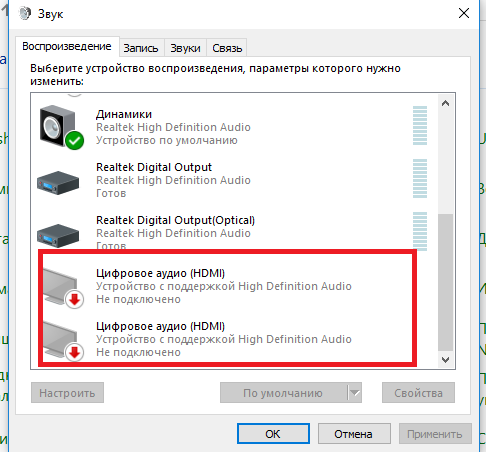
Task: Go to the Связь tab
Action: 227,48
